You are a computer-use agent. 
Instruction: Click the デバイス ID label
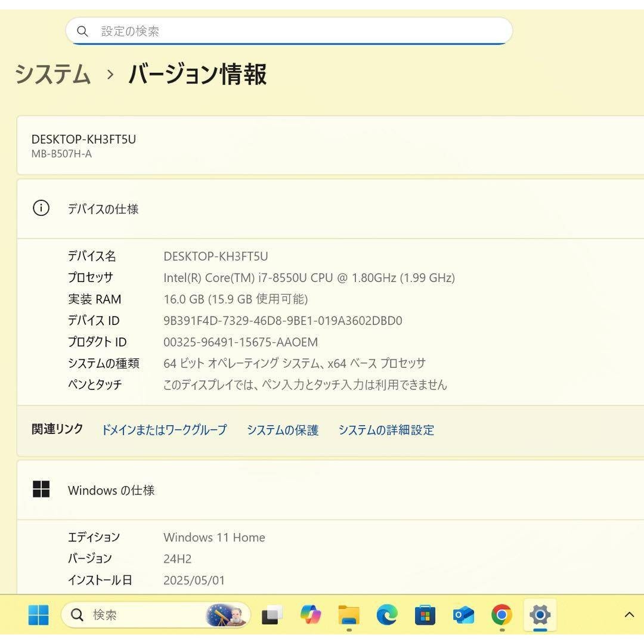pyautogui.click(x=94, y=320)
